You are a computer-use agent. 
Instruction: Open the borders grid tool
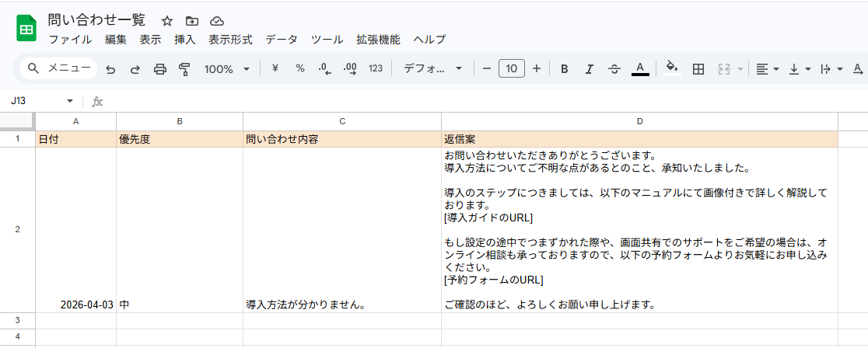[x=698, y=69]
